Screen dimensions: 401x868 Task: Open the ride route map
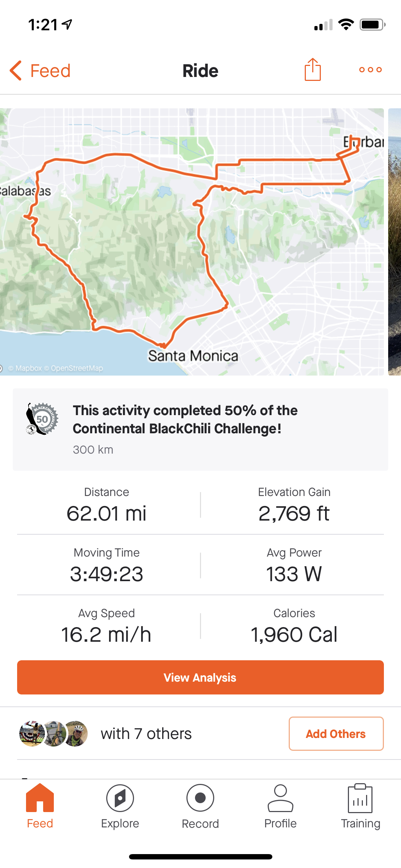(x=192, y=242)
